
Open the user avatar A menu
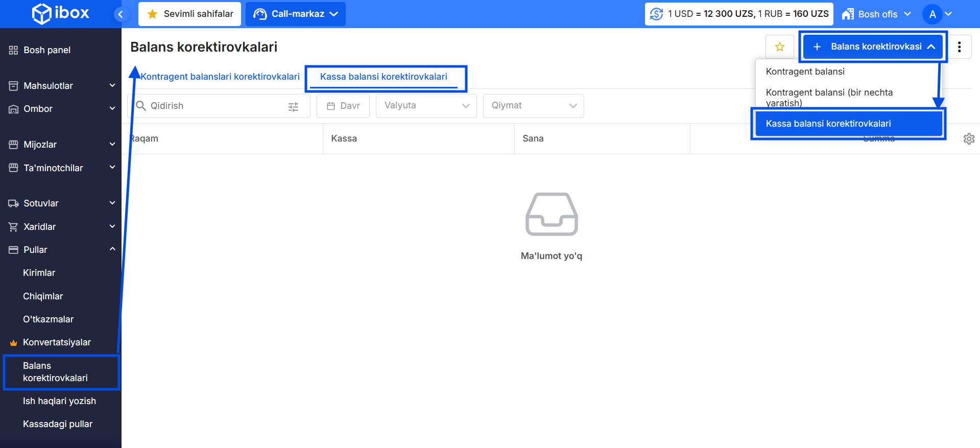tap(933, 14)
